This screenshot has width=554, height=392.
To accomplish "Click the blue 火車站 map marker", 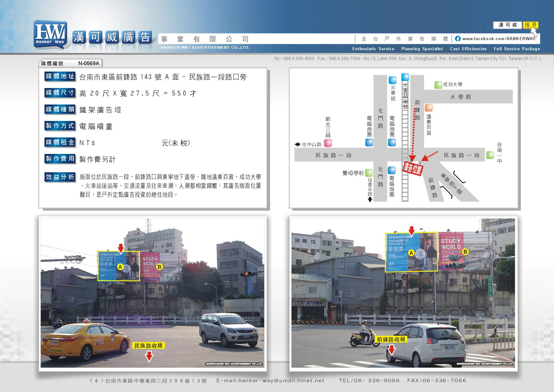I will [x=393, y=80].
